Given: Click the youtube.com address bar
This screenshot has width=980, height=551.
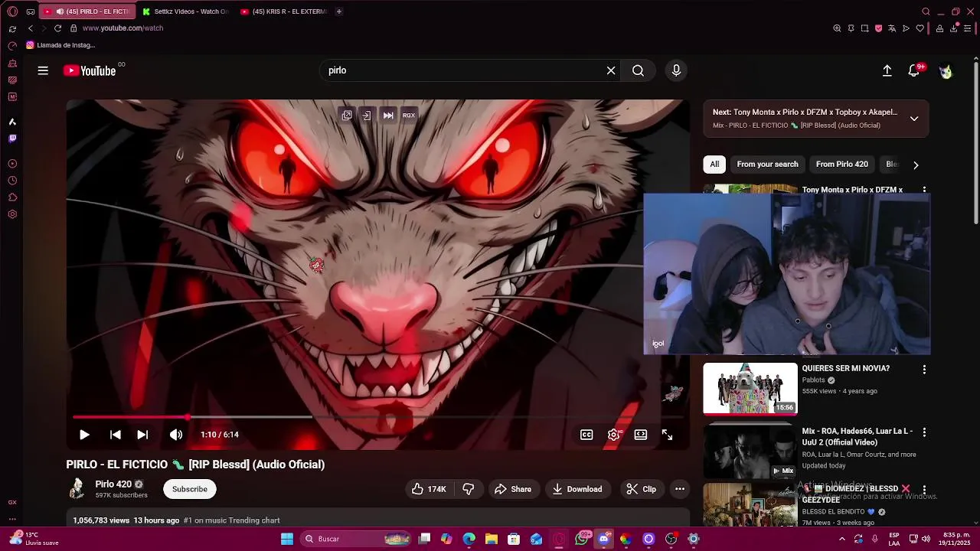Looking at the screenshot, I should pos(122,28).
